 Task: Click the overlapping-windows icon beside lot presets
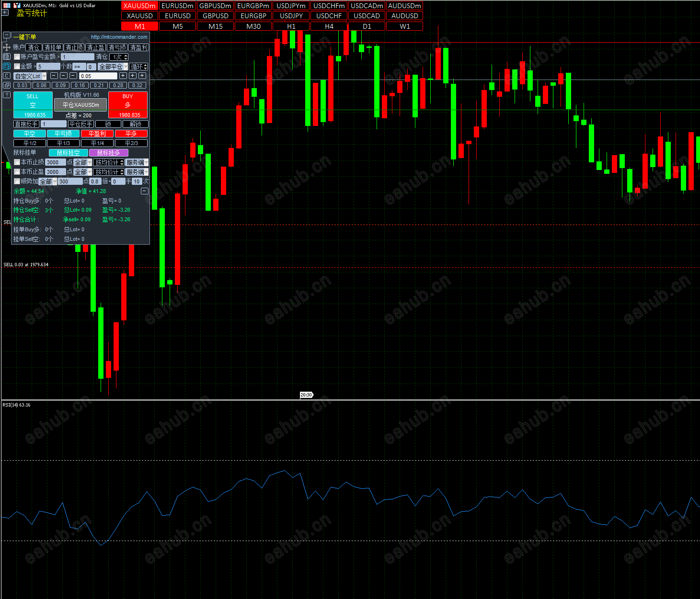[x=7, y=85]
